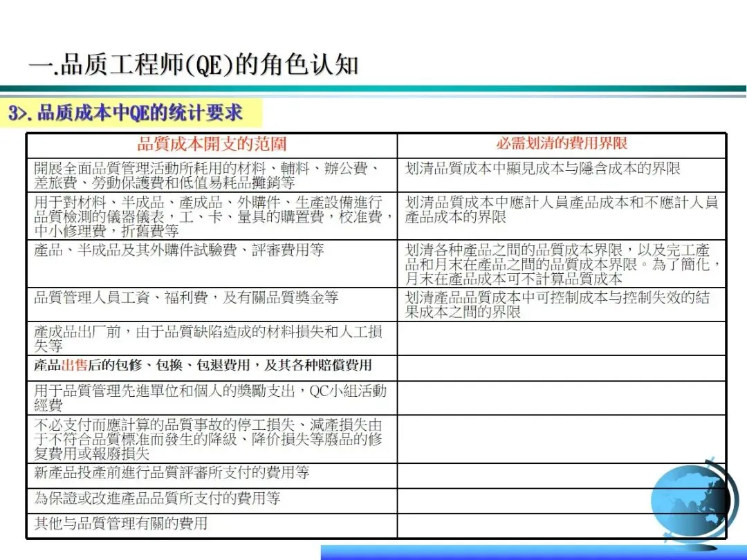This screenshot has height=560, width=747.
Task: Select the cell starting 用于對材料、半成品
Action: [x=212, y=216]
